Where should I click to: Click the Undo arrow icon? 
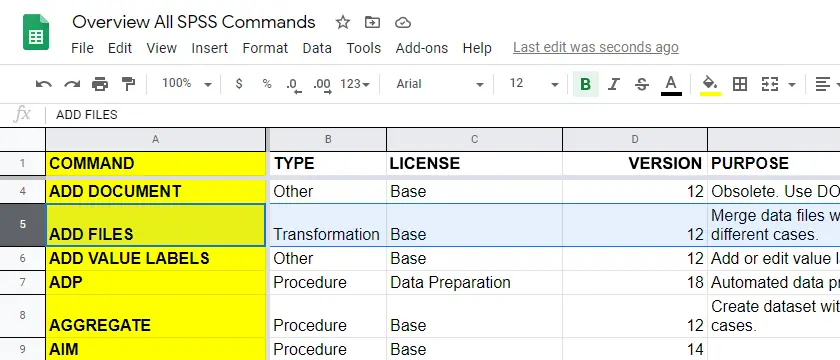[43, 84]
